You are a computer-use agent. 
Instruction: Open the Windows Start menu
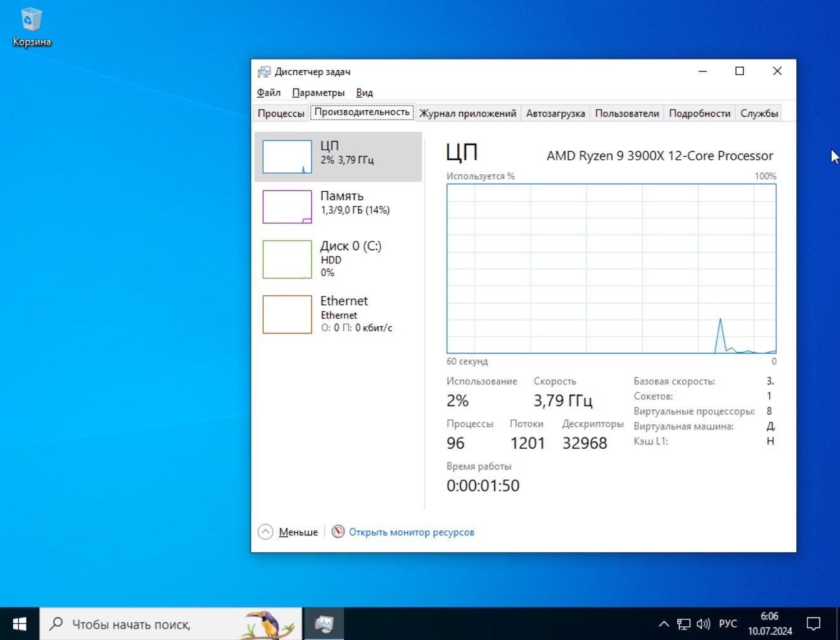point(19,624)
